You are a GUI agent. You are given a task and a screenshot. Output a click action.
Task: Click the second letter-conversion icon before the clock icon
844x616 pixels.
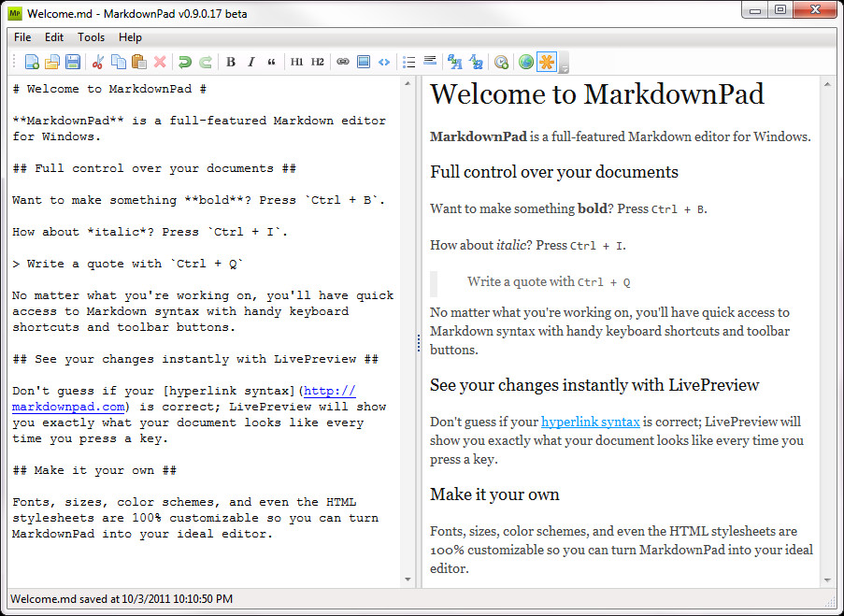point(476,62)
